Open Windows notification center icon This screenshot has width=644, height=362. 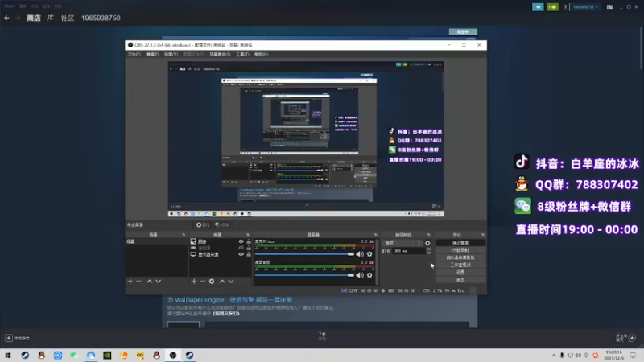[633, 355]
